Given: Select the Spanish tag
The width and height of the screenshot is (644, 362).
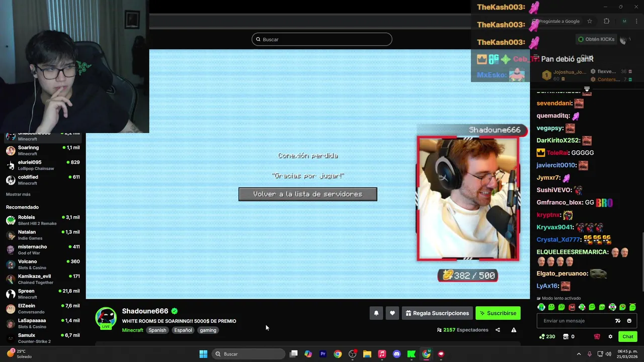Looking at the screenshot, I should pyautogui.click(x=157, y=330).
